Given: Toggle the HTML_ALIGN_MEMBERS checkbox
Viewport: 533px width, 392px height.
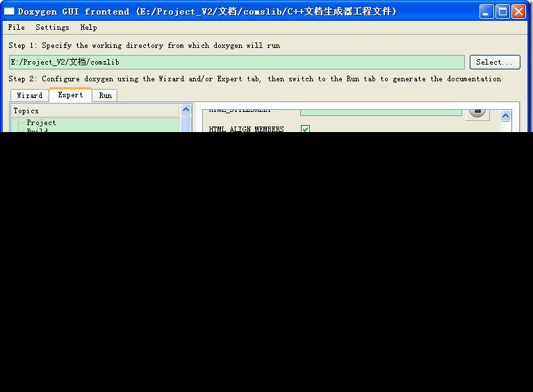Looking at the screenshot, I should click(305, 129).
